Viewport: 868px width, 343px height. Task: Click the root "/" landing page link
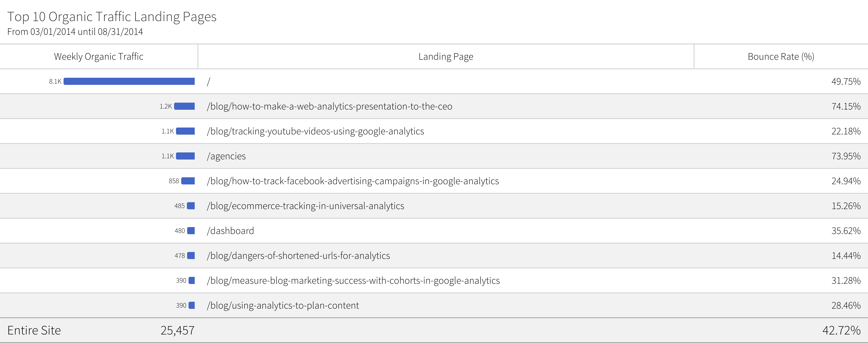pos(208,82)
